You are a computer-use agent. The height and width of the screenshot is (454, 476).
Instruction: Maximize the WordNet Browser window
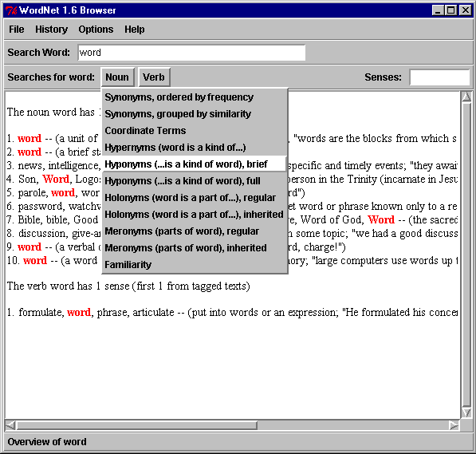click(451, 10)
